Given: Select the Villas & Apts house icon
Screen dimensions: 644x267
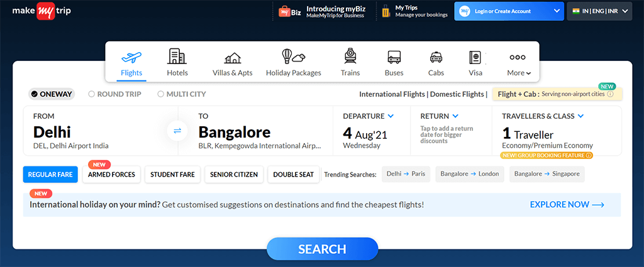Looking at the screenshot, I should [233, 58].
